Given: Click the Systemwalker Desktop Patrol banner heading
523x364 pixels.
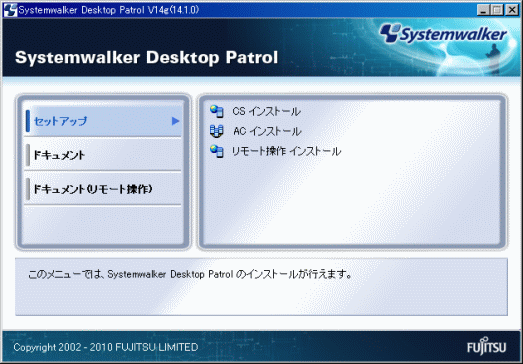Looking at the screenshot, I should [146, 57].
